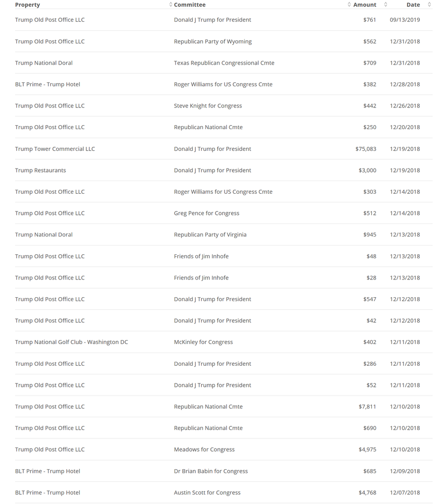Click Greg Pence for Congress committee
The image size is (441, 504).
207,213
